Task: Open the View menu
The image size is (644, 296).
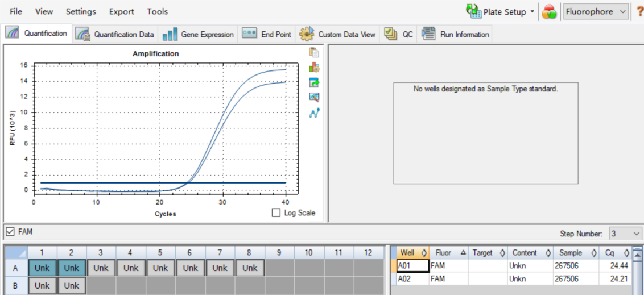Action: click(x=44, y=11)
